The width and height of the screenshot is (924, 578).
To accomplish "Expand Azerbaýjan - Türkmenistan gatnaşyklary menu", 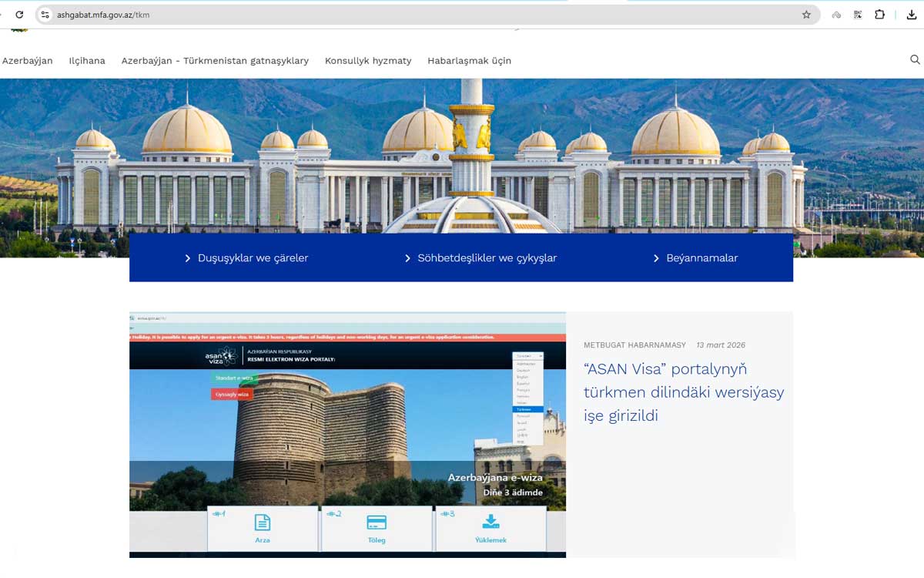I will [215, 61].
